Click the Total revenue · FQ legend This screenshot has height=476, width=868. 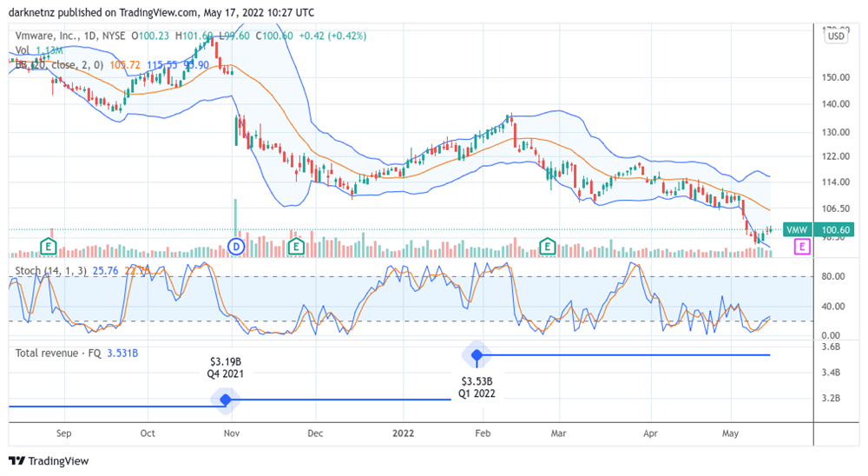(x=58, y=353)
